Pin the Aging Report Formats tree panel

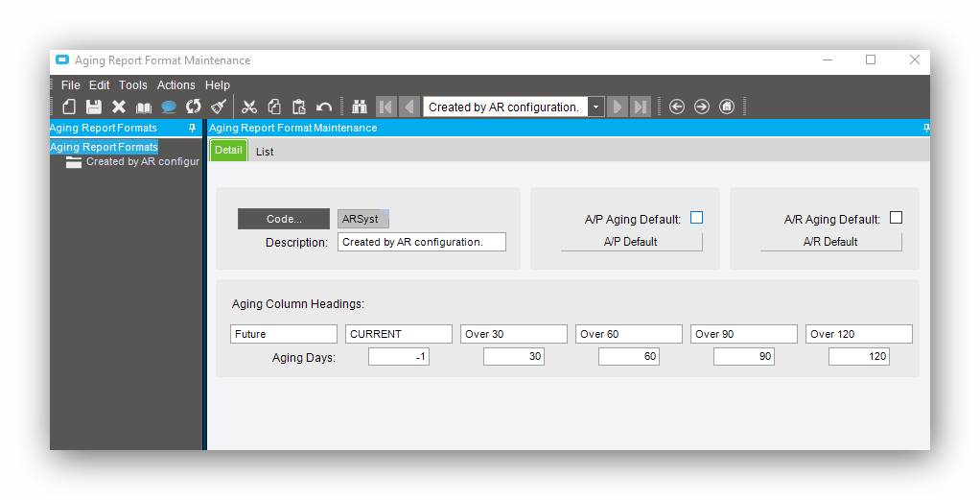[192, 128]
